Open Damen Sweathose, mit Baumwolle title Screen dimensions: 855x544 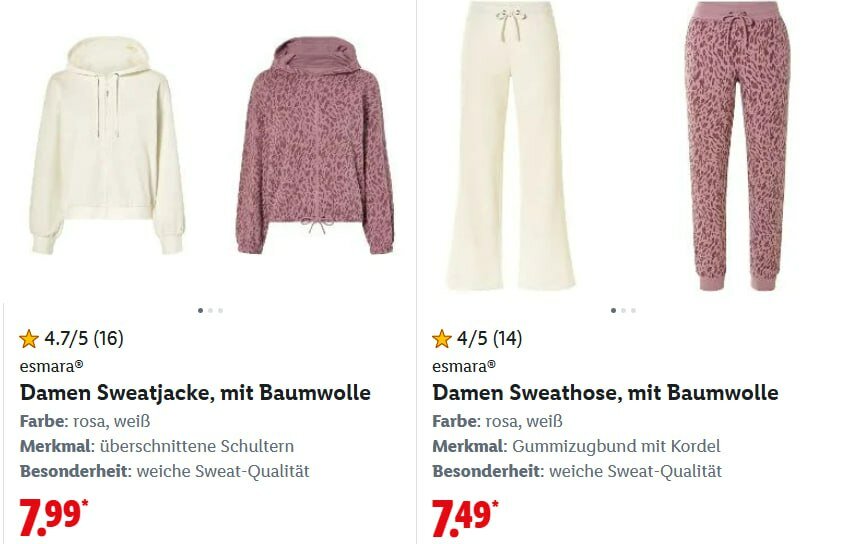click(x=605, y=392)
